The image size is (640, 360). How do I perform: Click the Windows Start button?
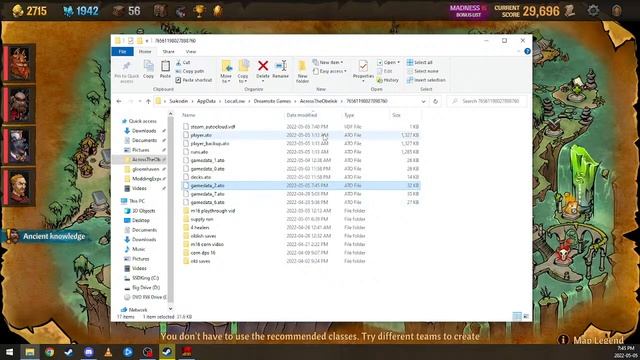9,352
